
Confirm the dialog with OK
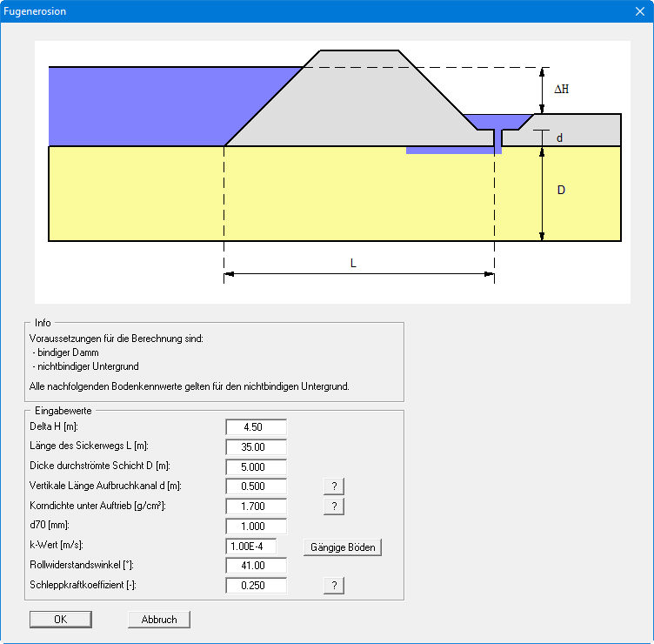coord(60,620)
